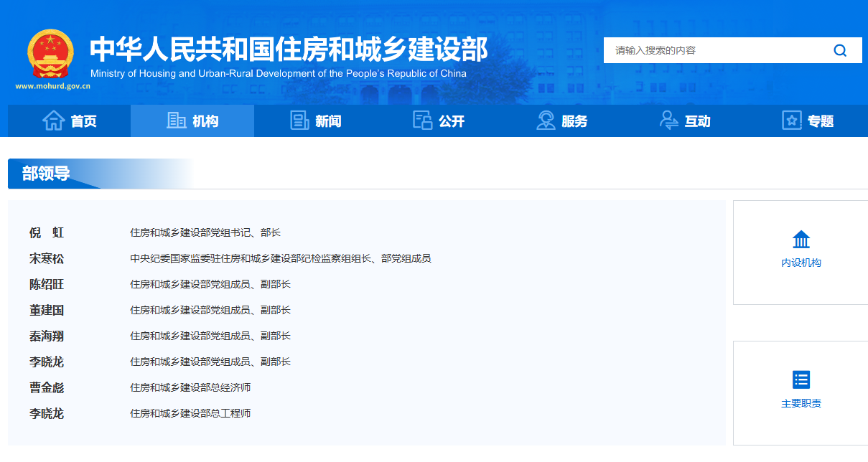Click the search magnifier icon
Viewport: 868px width, 462px height.
(840, 50)
